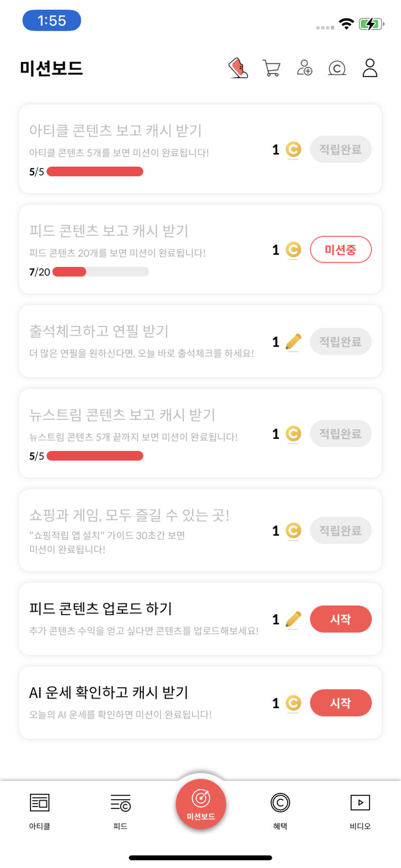Tap the gold coin in AI 운세 mission
This screenshot has width=401, height=868.
tap(293, 703)
